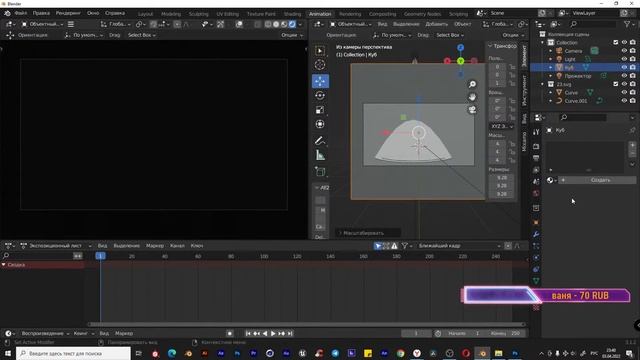Open the Tool properties tab icon

536,132
